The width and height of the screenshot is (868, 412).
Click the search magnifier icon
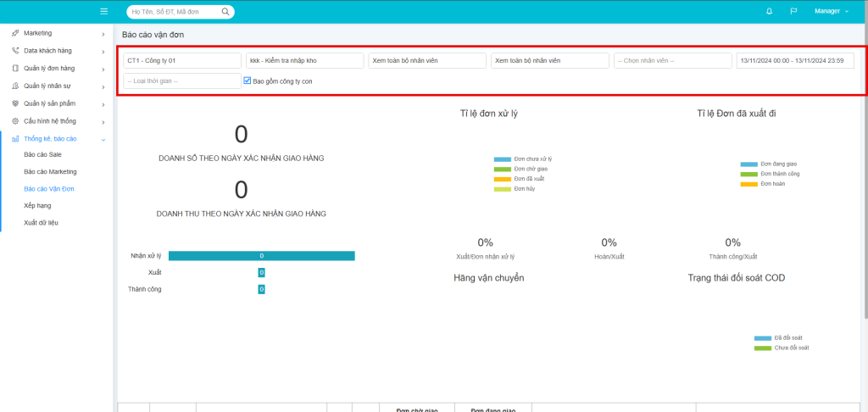point(225,12)
